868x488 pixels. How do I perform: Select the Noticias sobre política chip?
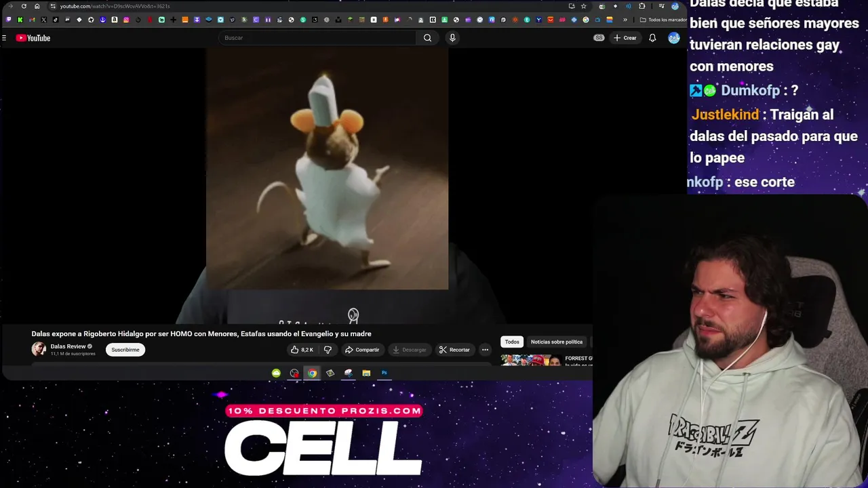pyautogui.click(x=557, y=342)
